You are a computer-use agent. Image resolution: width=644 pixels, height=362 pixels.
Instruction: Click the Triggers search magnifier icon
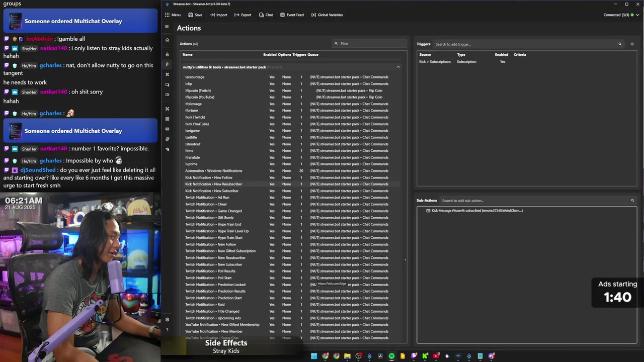tap(620, 44)
